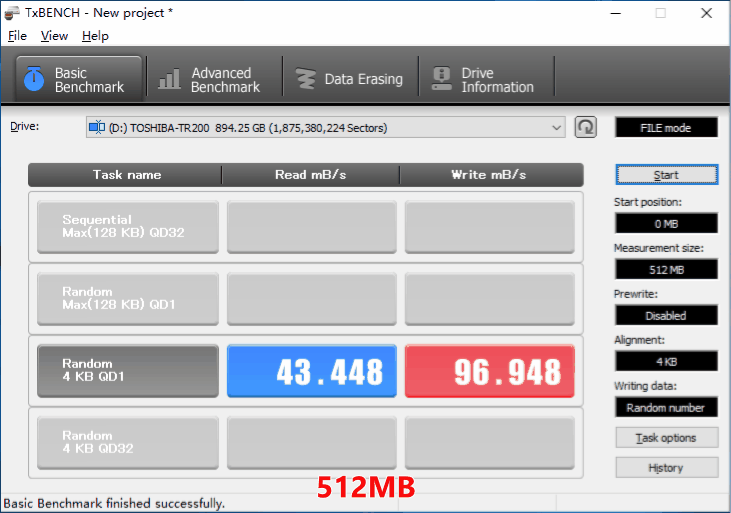Screen dimensions: 731x513
Task: Click the stopwatch icon of Basic Benchmark
Action: click(x=34, y=79)
